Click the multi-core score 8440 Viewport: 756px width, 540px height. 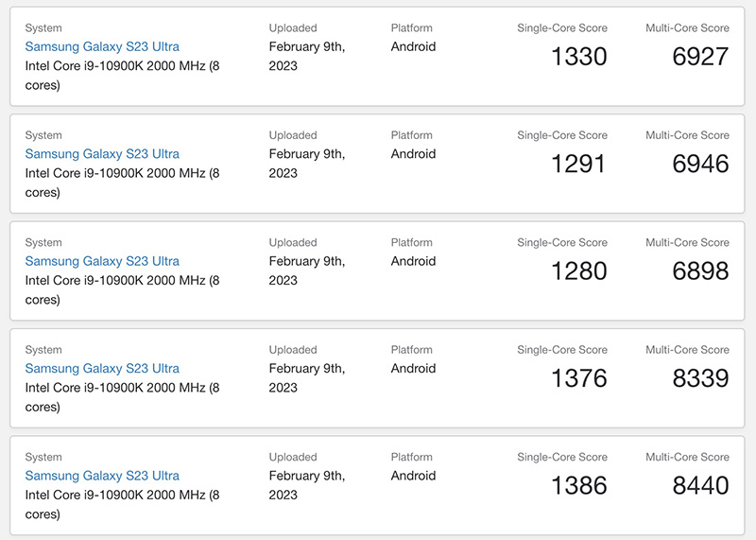point(700,485)
